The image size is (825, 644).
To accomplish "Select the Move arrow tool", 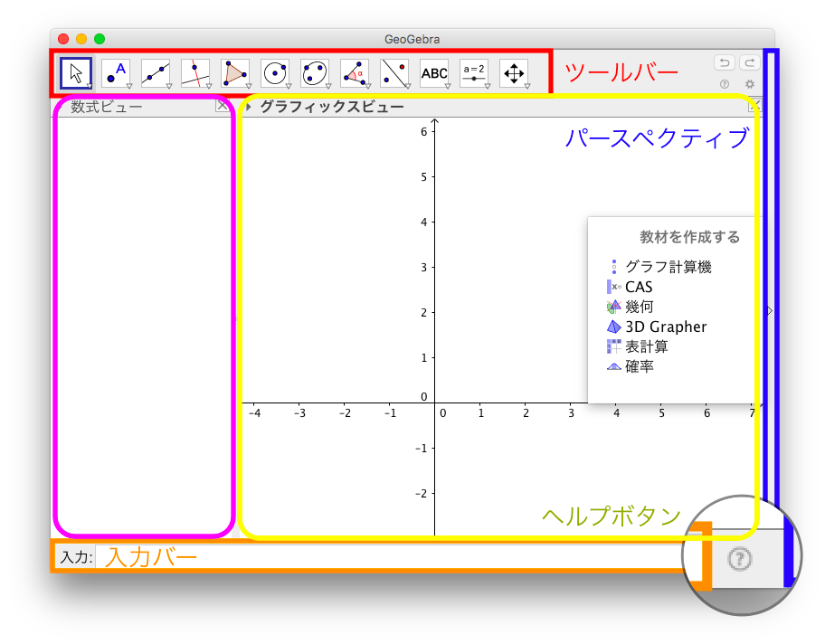I will point(76,73).
